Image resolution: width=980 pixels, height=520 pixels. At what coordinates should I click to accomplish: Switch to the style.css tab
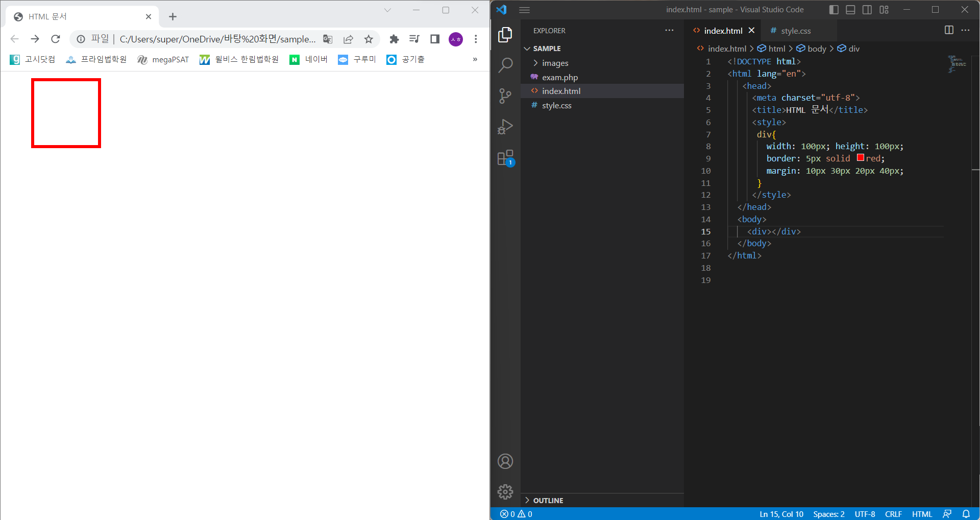coord(795,31)
